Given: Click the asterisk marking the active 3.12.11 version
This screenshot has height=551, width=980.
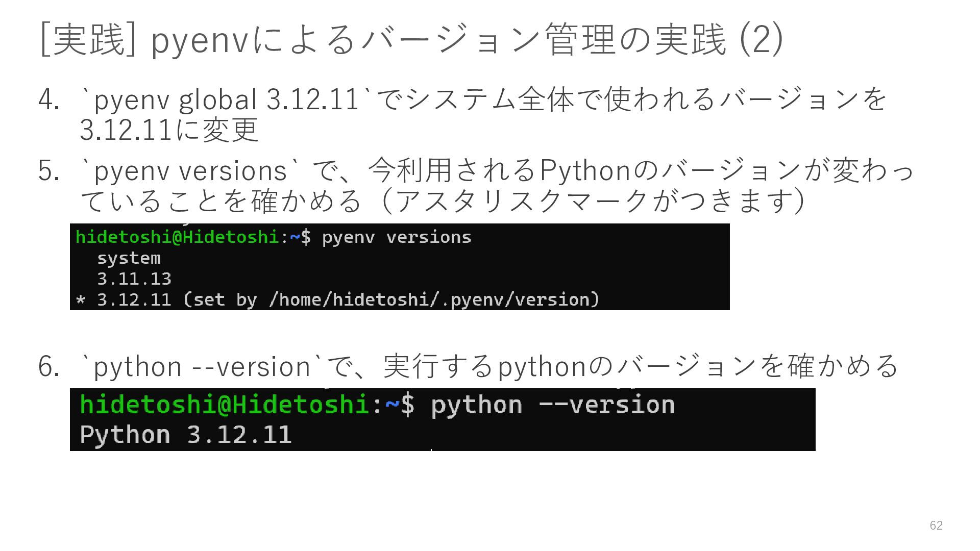Looking at the screenshot, I should (80, 300).
